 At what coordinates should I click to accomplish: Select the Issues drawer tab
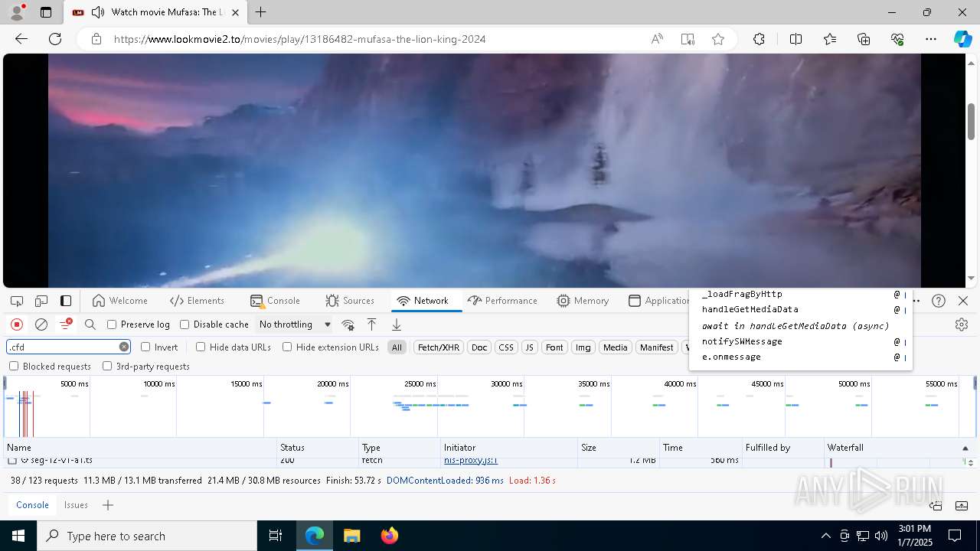click(x=76, y=505)
